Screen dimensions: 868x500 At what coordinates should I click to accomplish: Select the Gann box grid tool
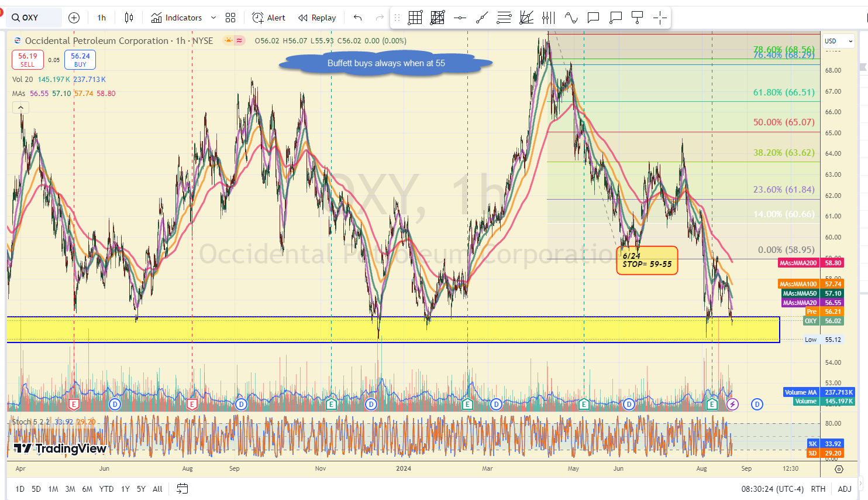click(415, 18)
